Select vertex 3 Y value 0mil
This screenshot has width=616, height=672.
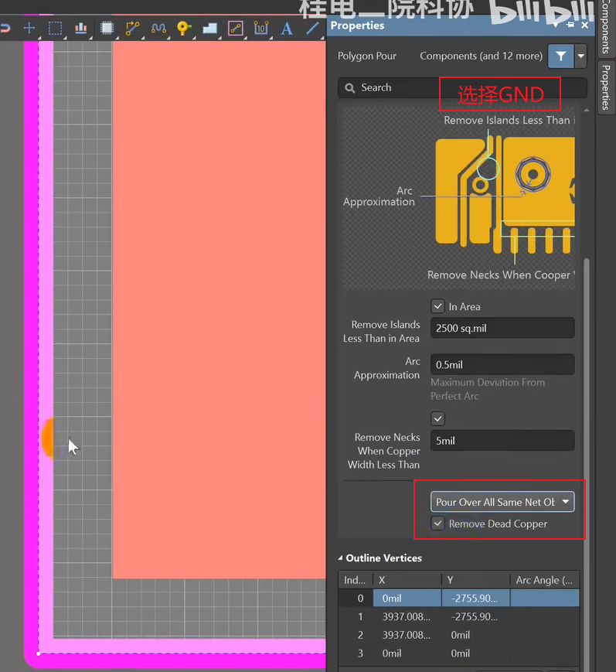[x=475, y=653]
